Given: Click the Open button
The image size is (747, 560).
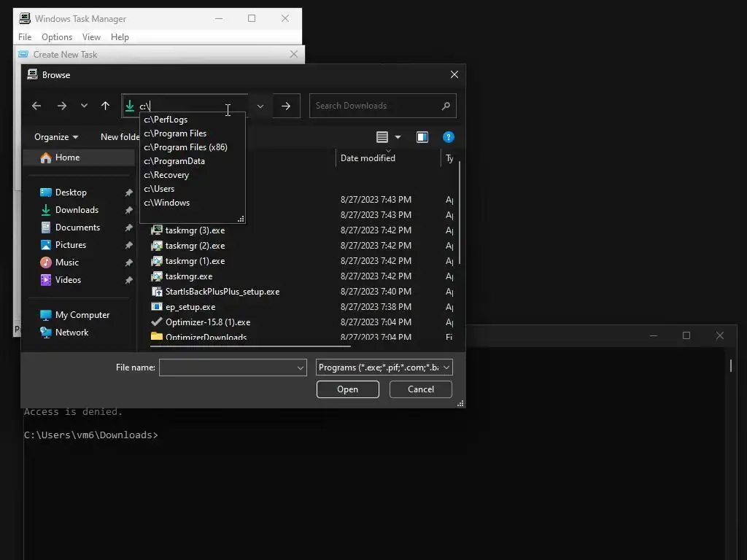Looking at the screenshot, I should (x=348, y=389).
